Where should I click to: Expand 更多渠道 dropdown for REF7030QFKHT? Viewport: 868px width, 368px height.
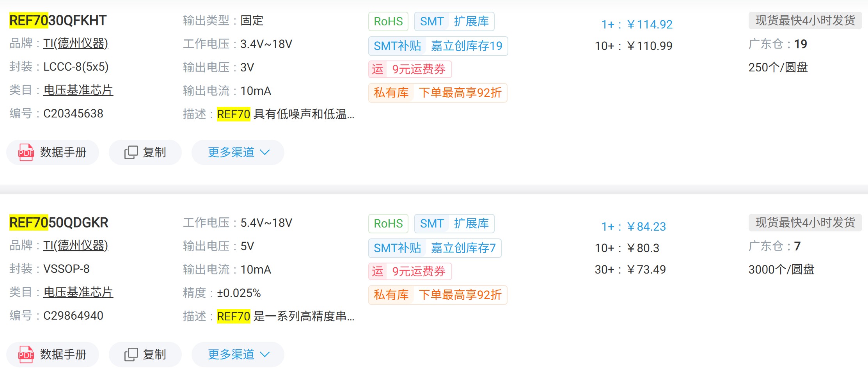coord(238,152)
